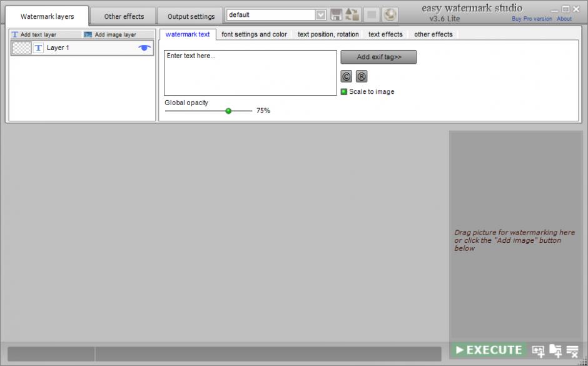
Task: Click the 75% opacity value
Action: [263, 111]
